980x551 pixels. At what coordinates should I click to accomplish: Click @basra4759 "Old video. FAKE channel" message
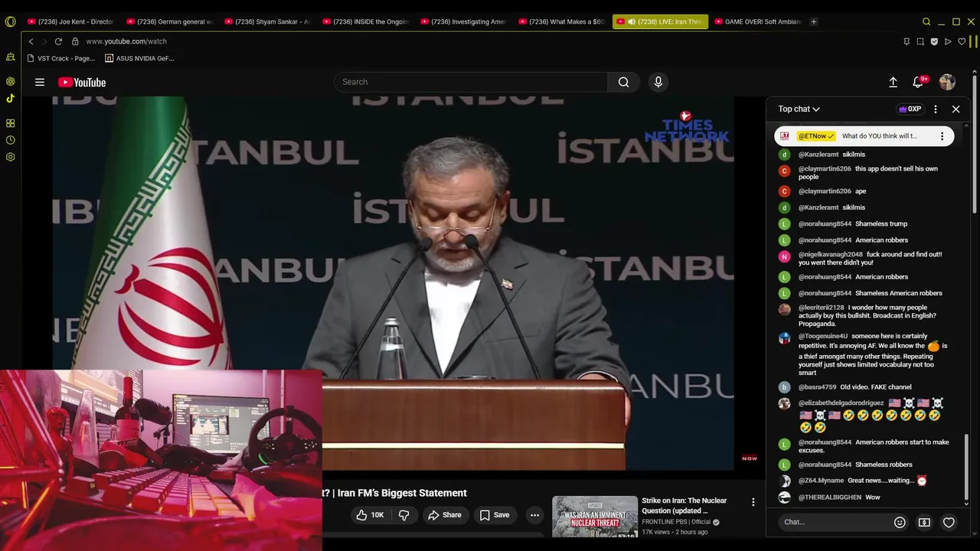coord(854,387)
